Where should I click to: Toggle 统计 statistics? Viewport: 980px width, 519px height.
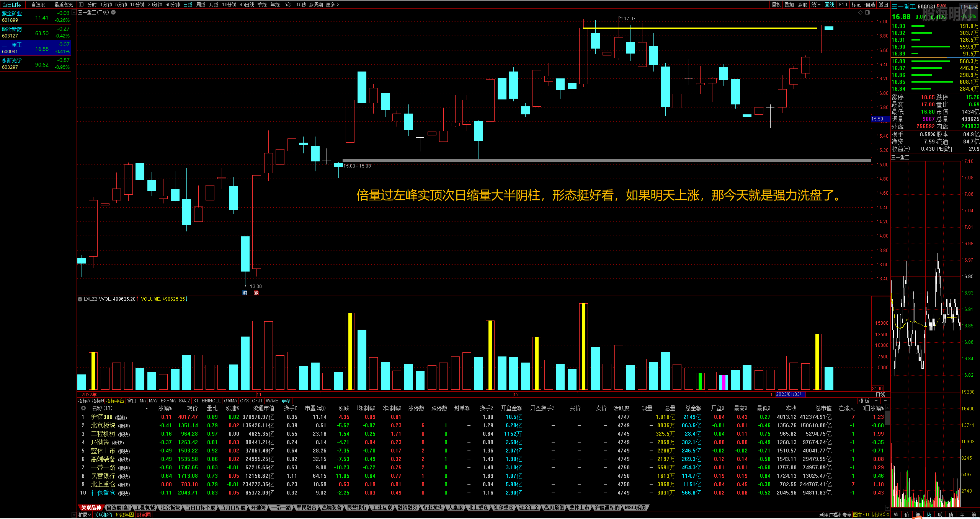coord(816,5)
